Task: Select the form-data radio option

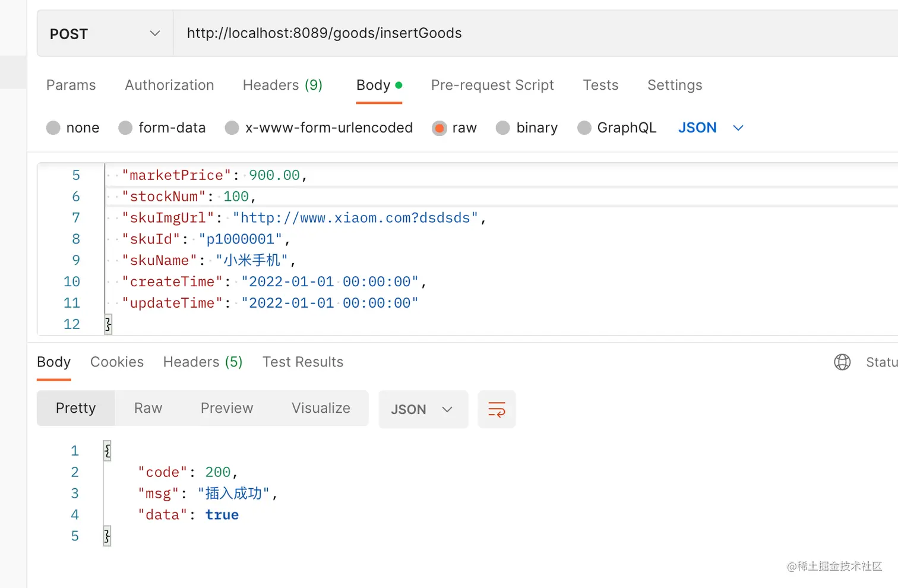Action: point(125,128)
